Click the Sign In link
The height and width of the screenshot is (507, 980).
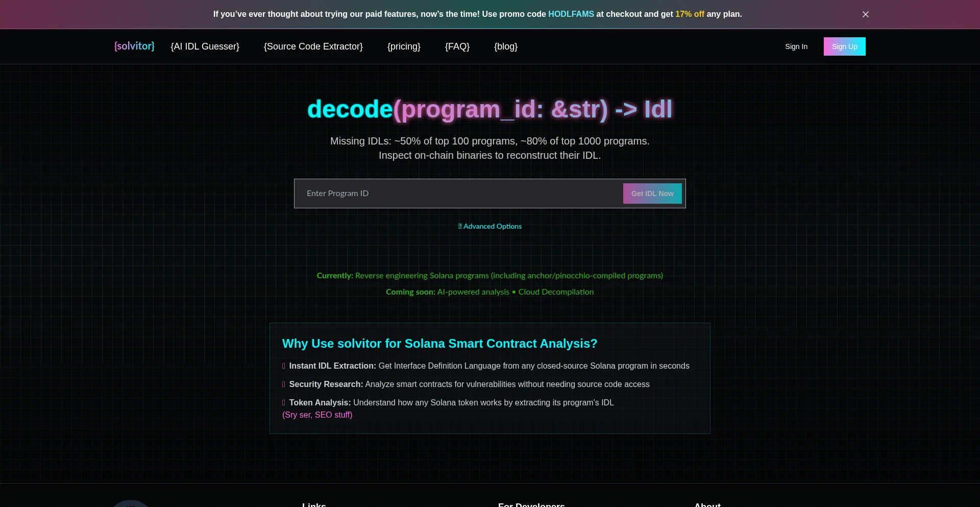click(x=796, y=46)
